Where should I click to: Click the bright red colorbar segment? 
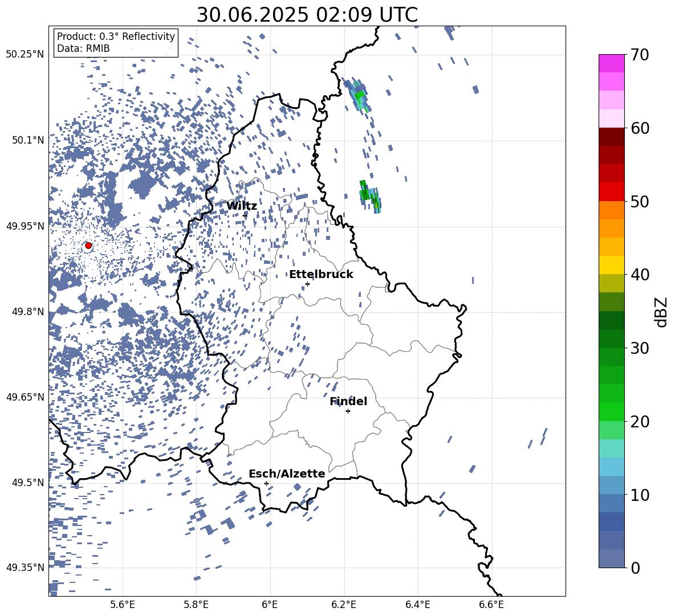click(611, 192)
